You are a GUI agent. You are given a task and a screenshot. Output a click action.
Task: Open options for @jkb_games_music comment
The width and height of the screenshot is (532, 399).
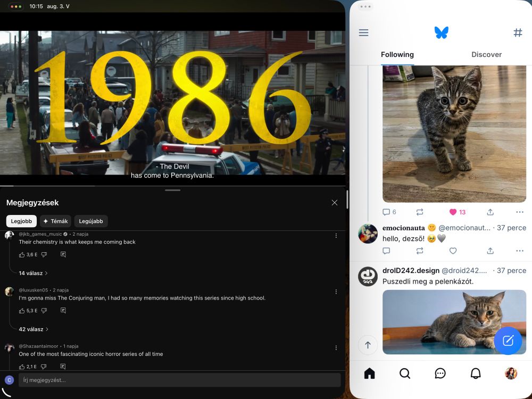(x=336, y=236)
